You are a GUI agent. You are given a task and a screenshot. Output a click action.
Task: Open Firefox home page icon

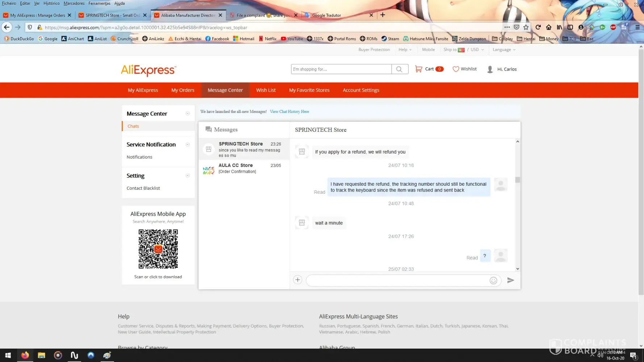[549, 27]
